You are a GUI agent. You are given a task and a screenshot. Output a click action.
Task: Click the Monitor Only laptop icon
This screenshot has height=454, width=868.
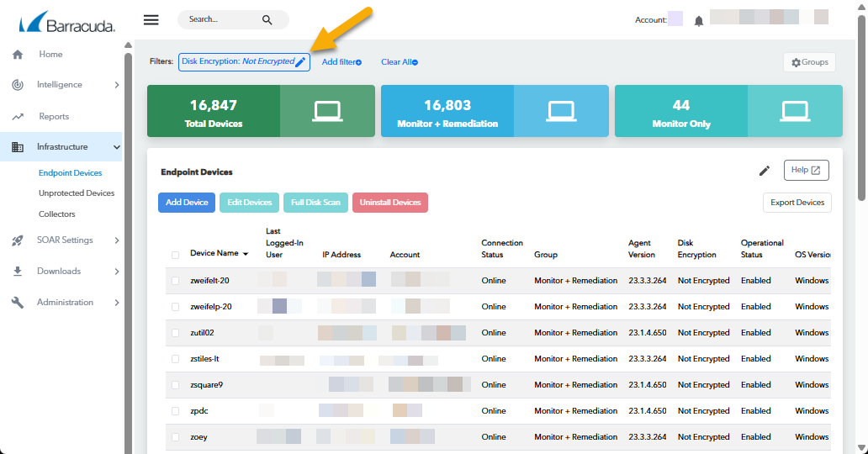794,111
